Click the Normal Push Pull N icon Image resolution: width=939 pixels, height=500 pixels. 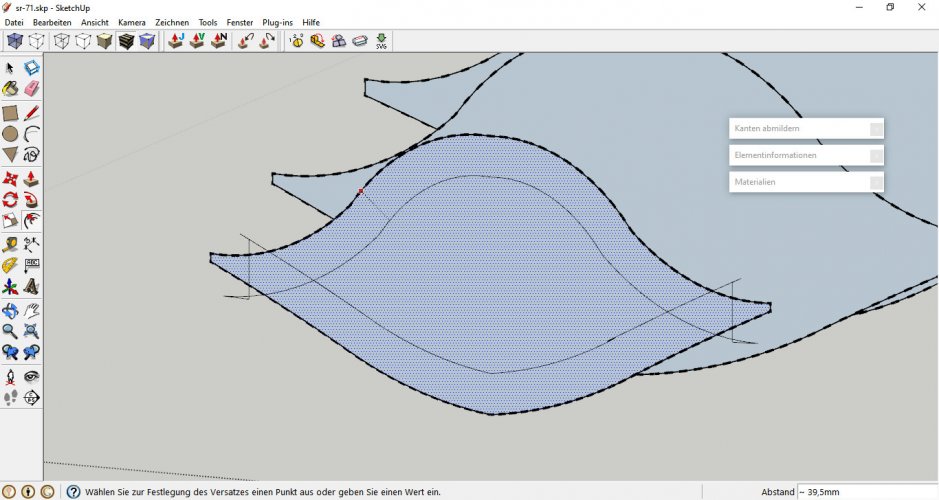(219, 41)
